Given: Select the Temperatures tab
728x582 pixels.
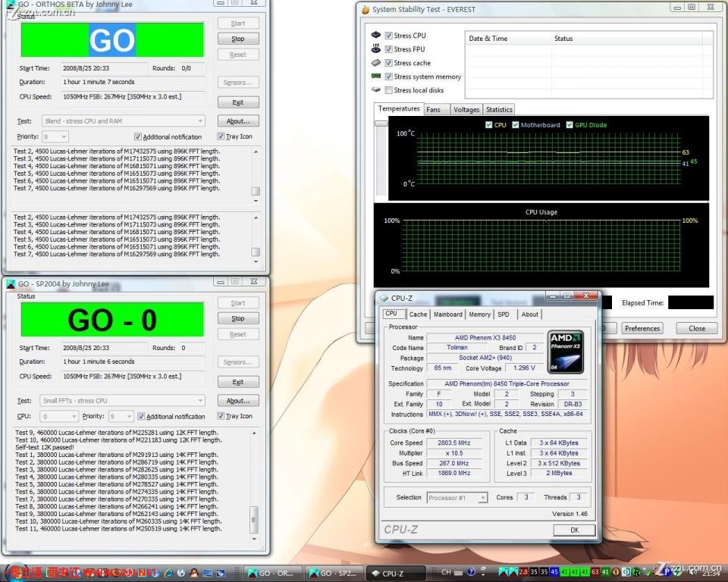Looking at the screenshot, I should 398,108.
